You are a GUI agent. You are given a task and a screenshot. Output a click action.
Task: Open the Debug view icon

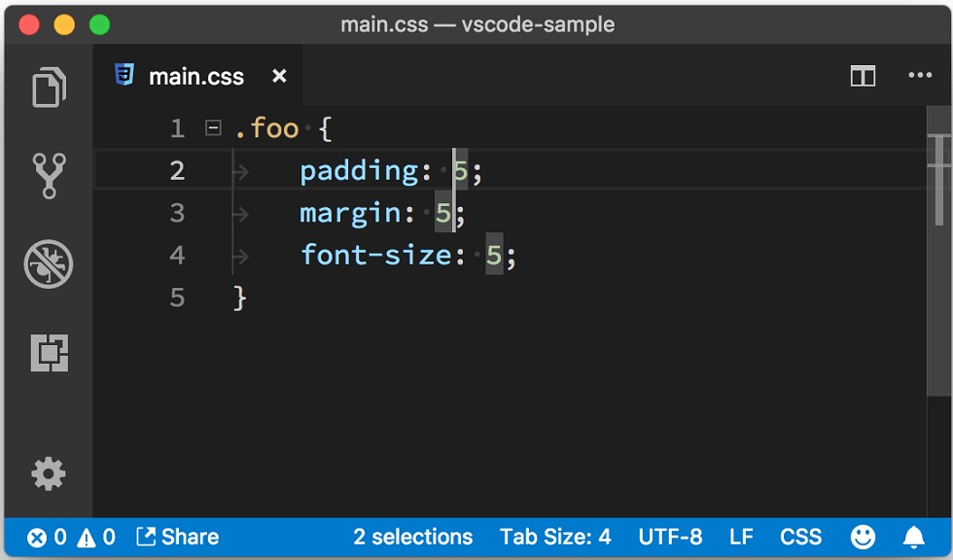(x=49, y=264)
